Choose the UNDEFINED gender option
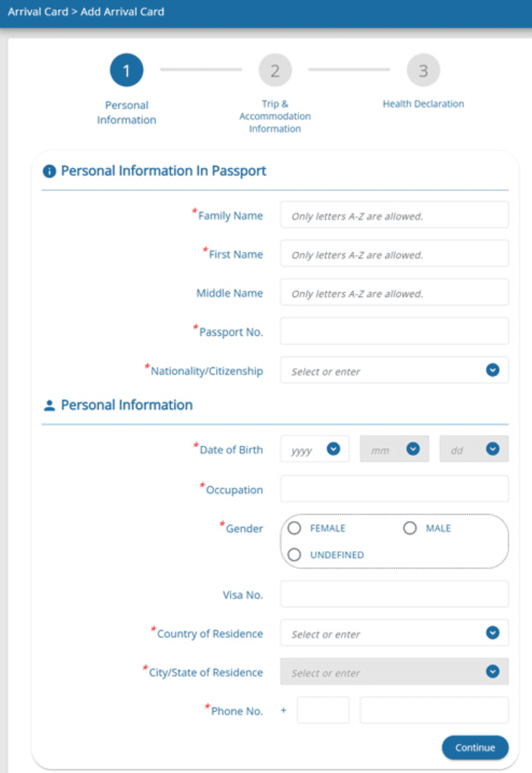This screenshot has height=773, width=532. tap(294, 554)
